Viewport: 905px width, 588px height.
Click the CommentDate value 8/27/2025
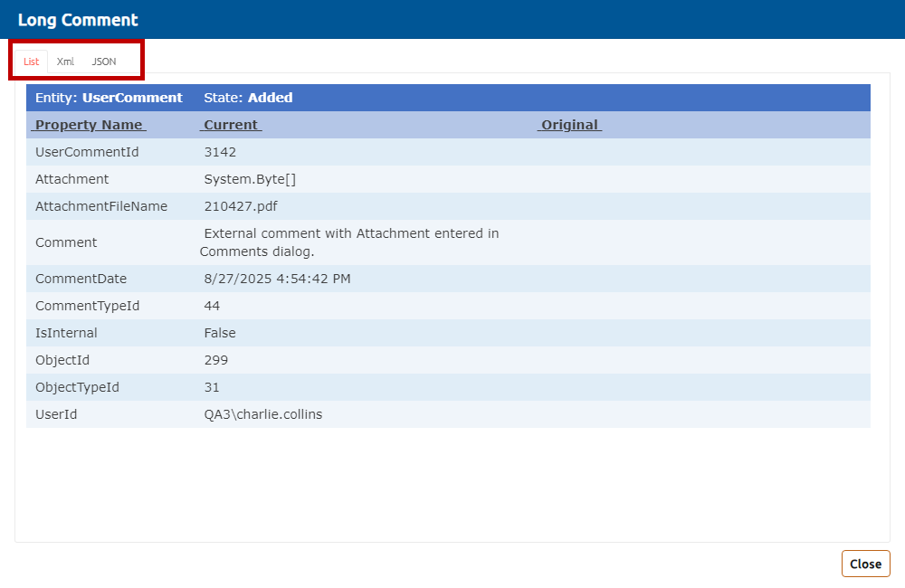coord(277,279)
